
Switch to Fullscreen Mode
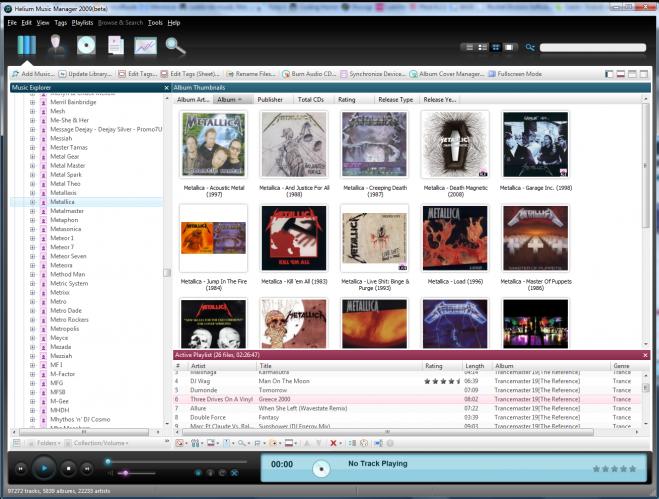515,74
